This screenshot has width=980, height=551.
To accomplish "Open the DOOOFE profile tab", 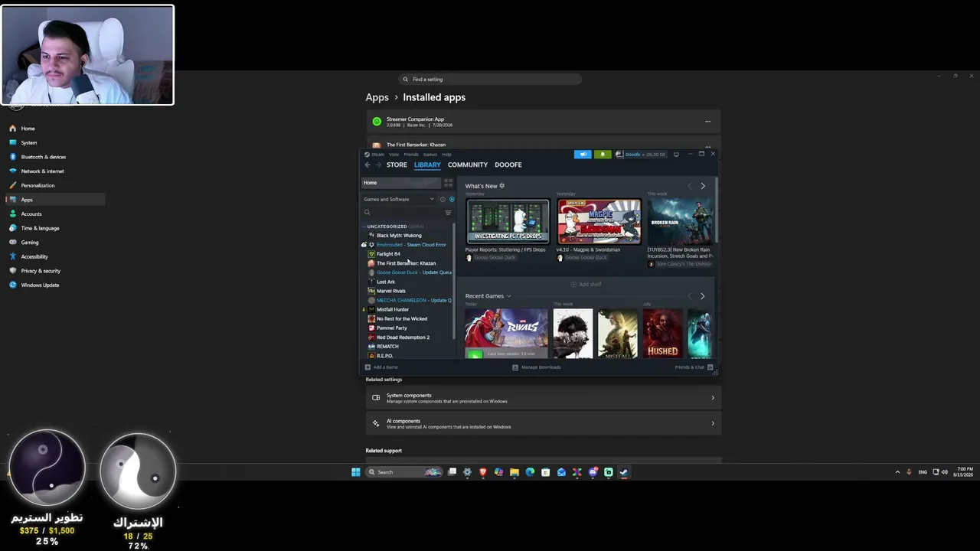I will tap(508, 165).
